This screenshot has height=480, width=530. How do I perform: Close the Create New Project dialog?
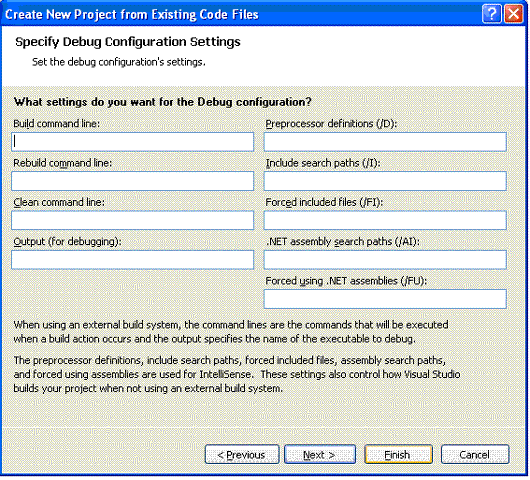click(x=513, y=14)
